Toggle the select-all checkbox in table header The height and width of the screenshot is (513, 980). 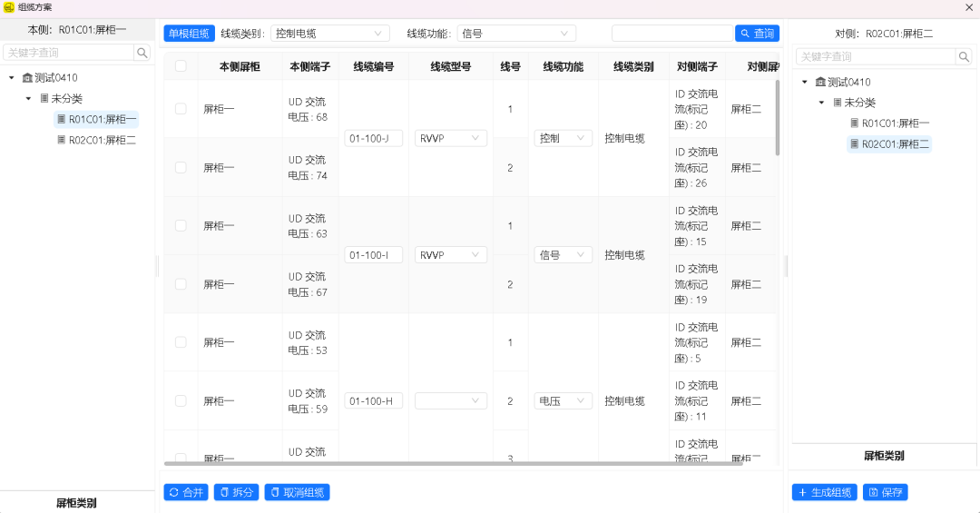(181, 66)
